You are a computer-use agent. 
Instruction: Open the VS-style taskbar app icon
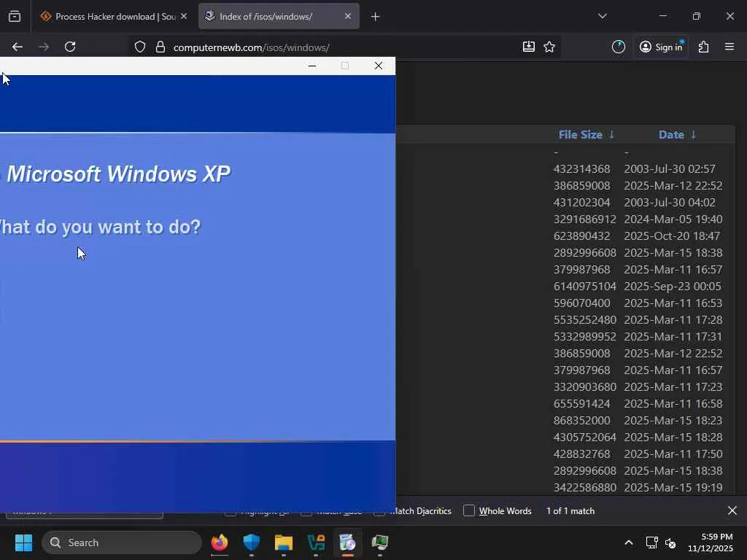pyautogui.click(x=316, y=542)
